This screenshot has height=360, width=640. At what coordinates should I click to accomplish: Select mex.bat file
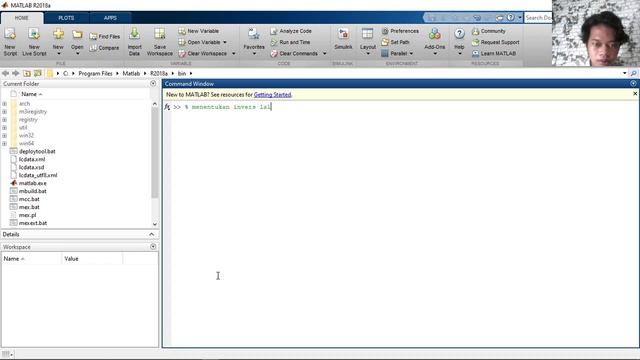[29, 207]
